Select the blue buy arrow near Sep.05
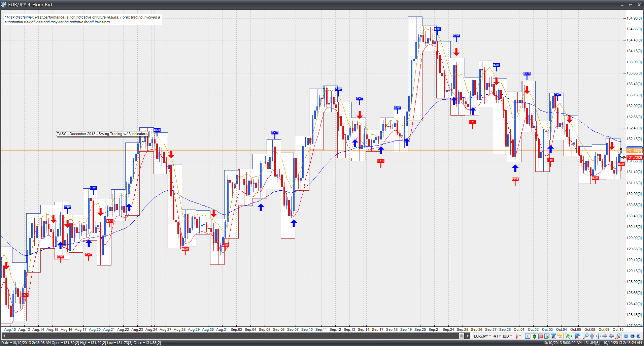 (x=261, y=208)
